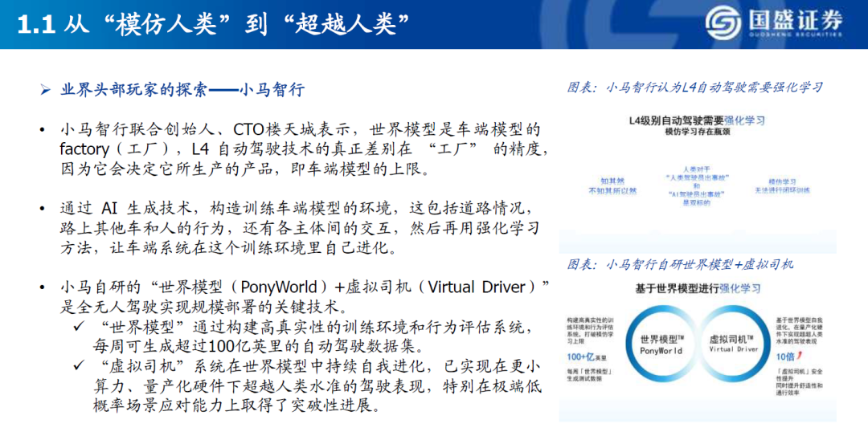868x436 pixels.
Task: Click line 概率场景应对能力上取得了突破性进展
Action: coord(236,405)
